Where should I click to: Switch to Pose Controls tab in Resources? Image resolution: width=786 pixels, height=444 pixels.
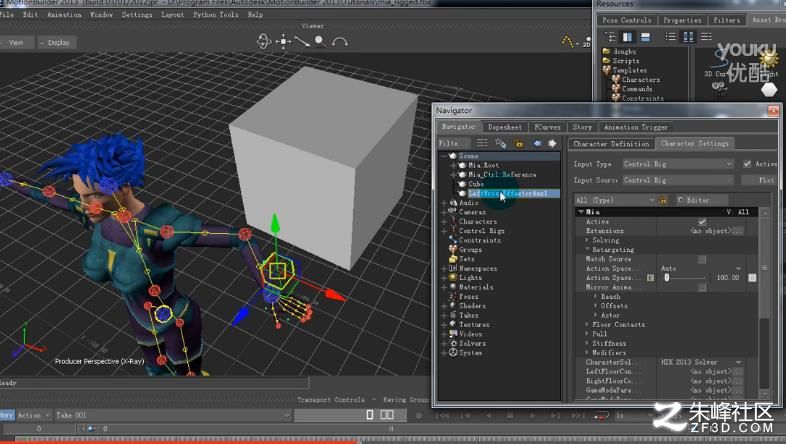coord(627,20)
